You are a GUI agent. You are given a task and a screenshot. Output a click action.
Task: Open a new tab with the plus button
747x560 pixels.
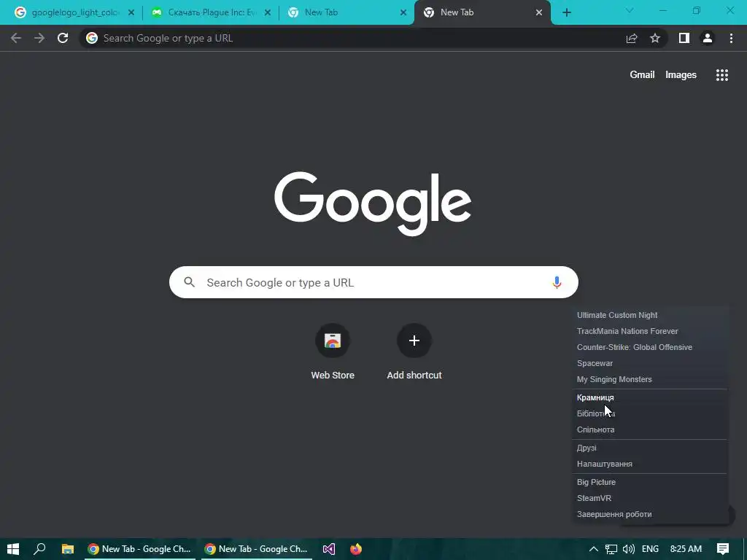[566, 12]
